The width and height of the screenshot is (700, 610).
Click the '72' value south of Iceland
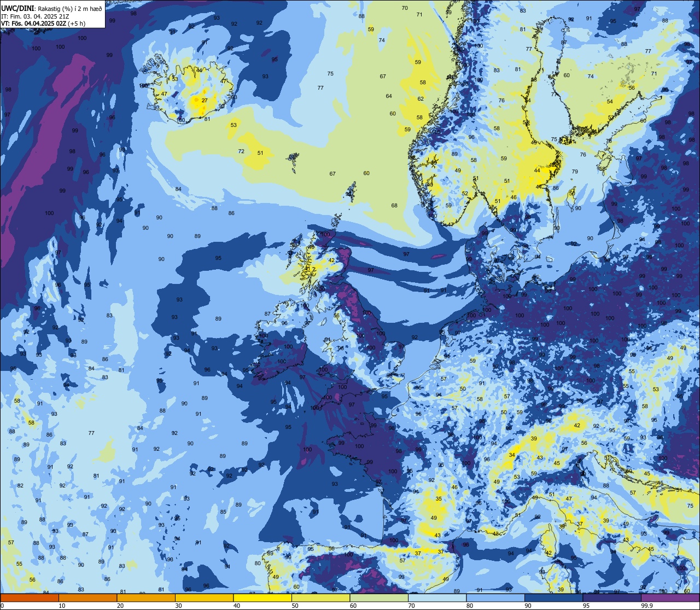tap(241, 152)
